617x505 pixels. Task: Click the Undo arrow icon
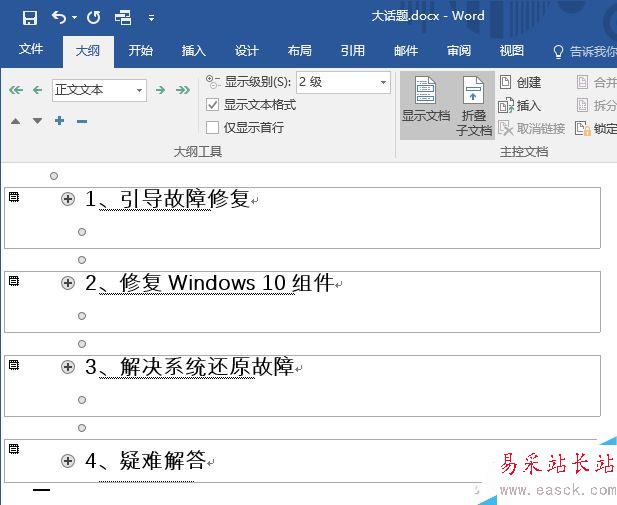click(59, 17)
